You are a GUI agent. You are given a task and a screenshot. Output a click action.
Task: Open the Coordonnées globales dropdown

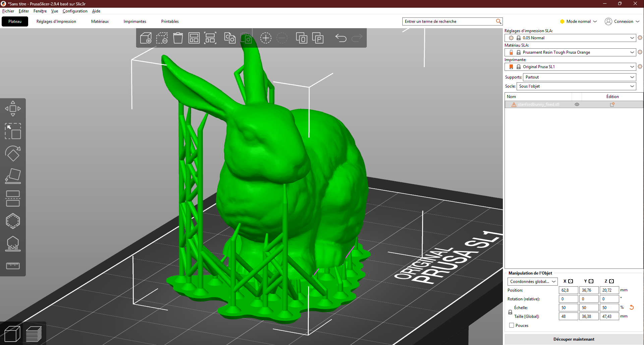[x=533, y=282]
